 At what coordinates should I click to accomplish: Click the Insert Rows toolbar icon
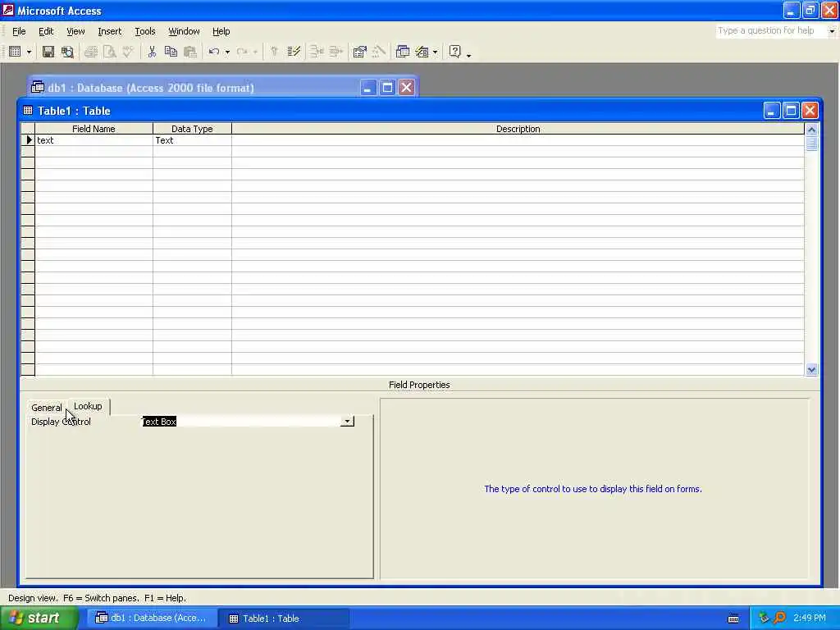click(x=317, y=52)
